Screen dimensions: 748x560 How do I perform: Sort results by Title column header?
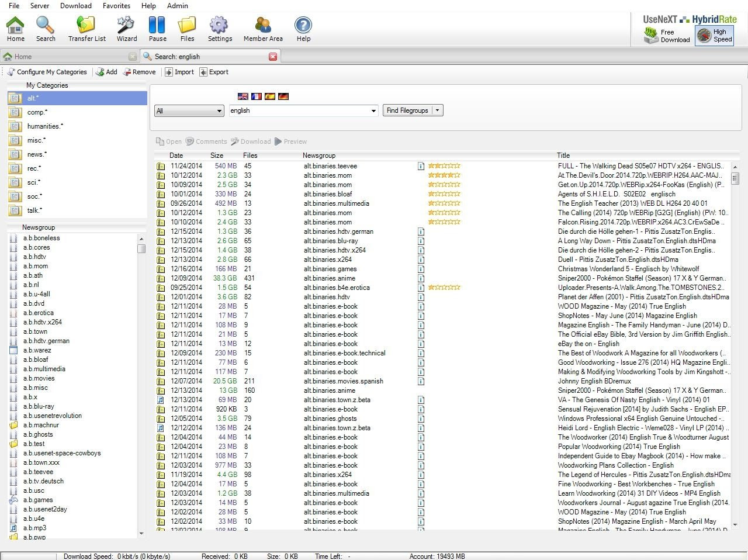pos(563,155)
